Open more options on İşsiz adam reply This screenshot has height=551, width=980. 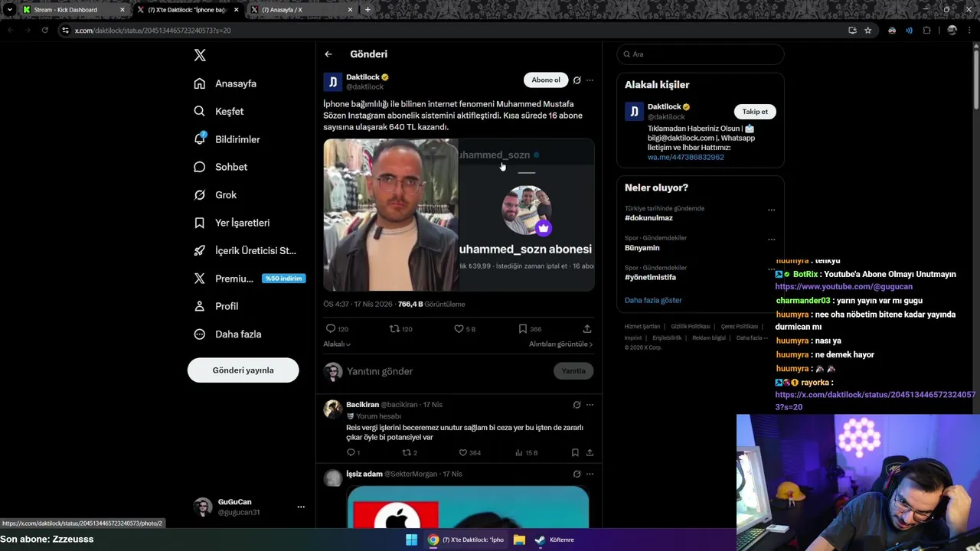pos(590,474)
